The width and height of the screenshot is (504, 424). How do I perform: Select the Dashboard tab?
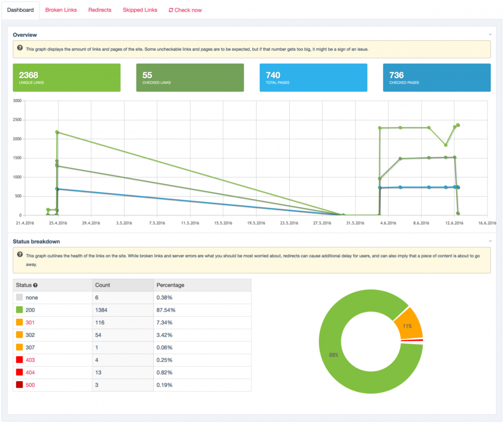coord(20,10)
